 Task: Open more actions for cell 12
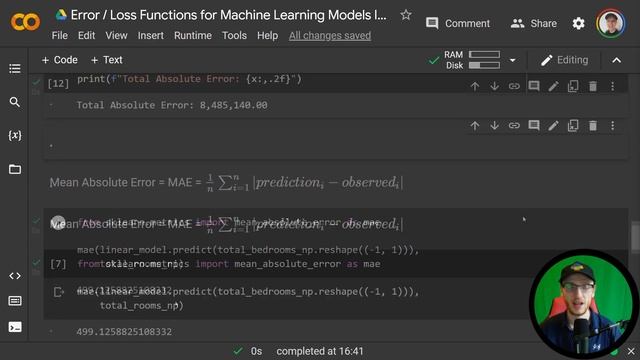click(612, 86)
